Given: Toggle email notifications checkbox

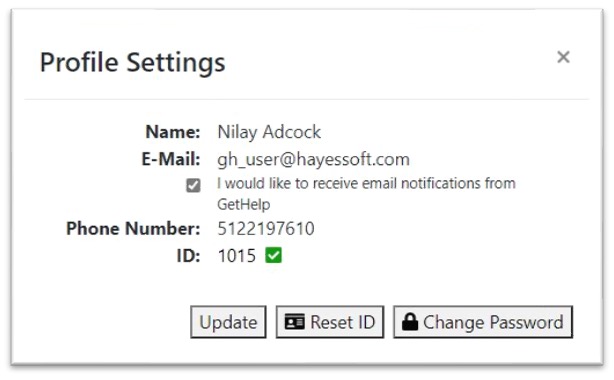Looking at the screenshot, I should [193, 185].
